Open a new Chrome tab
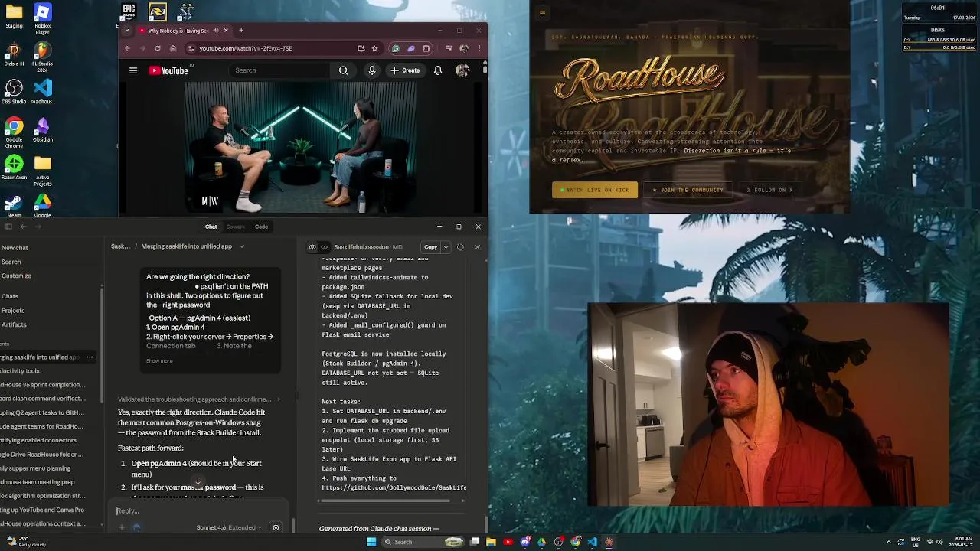980x551 pixels. tap(240, 31)
